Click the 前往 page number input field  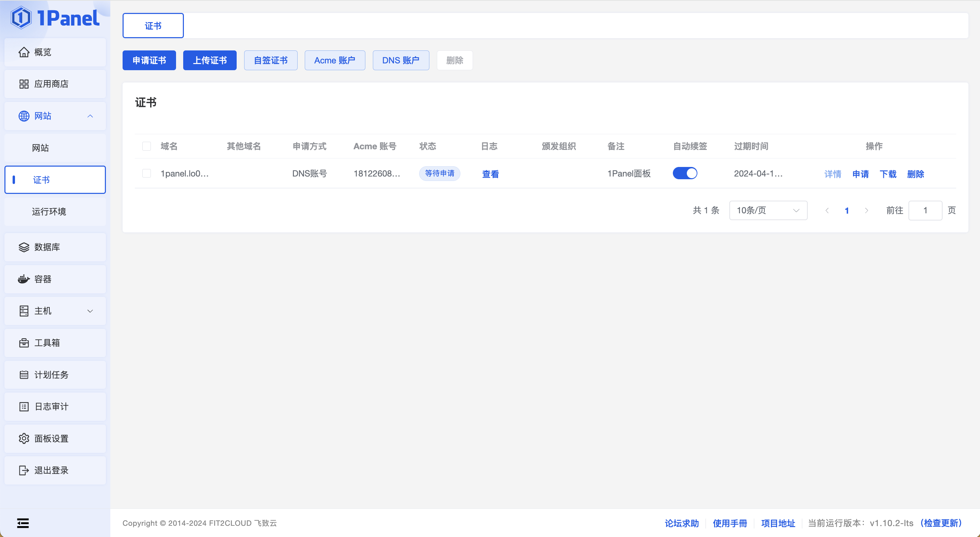925,211
